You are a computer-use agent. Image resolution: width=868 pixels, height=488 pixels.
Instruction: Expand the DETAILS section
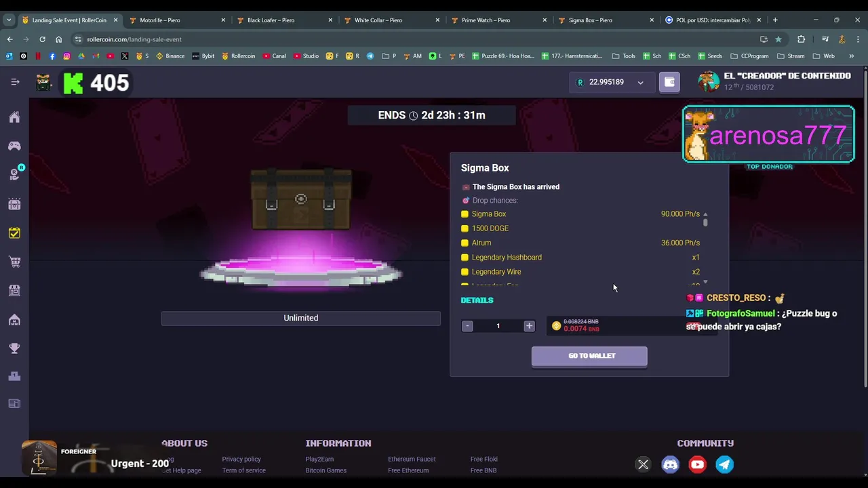477,300
